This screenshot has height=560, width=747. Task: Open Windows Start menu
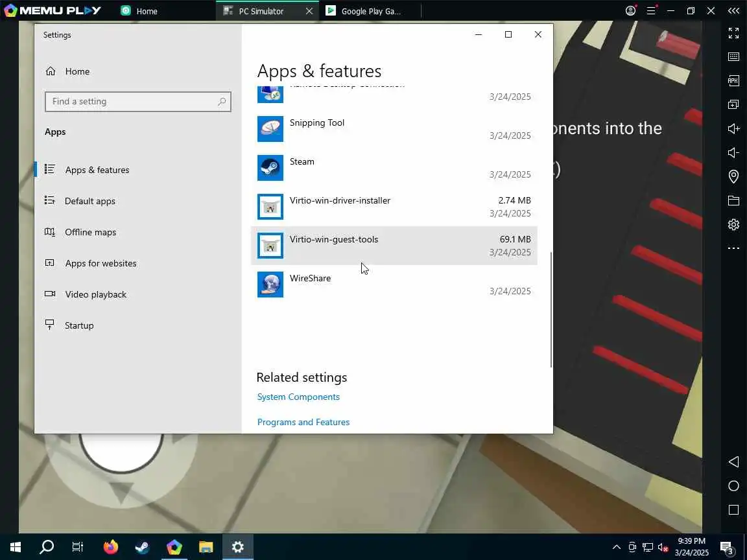16,546
